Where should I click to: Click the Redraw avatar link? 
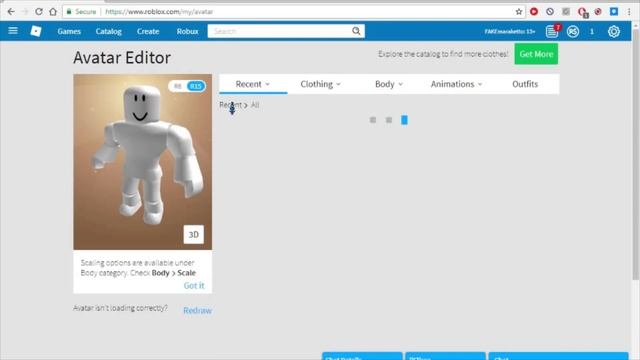pos(198,310)
